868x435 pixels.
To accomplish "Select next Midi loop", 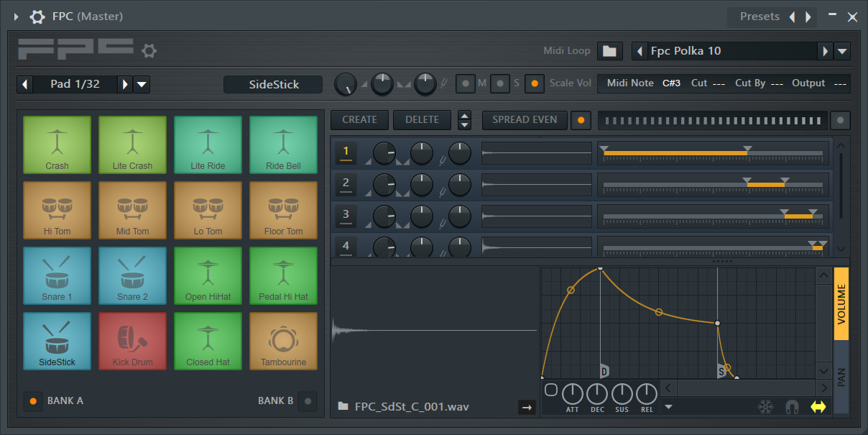I will click(x=826, y=51).
